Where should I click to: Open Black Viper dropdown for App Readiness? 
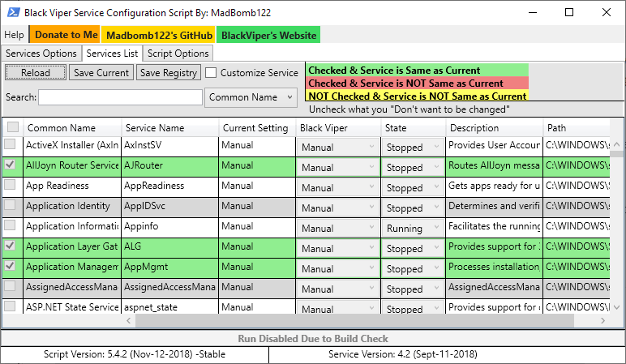tap(337, 188)
